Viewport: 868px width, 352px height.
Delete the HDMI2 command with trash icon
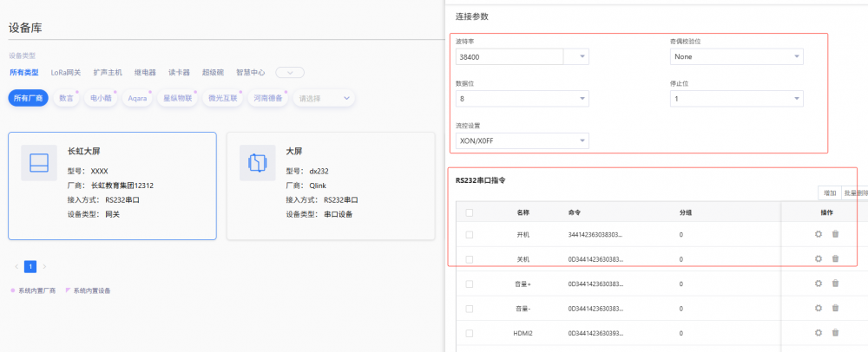[835, 332]
